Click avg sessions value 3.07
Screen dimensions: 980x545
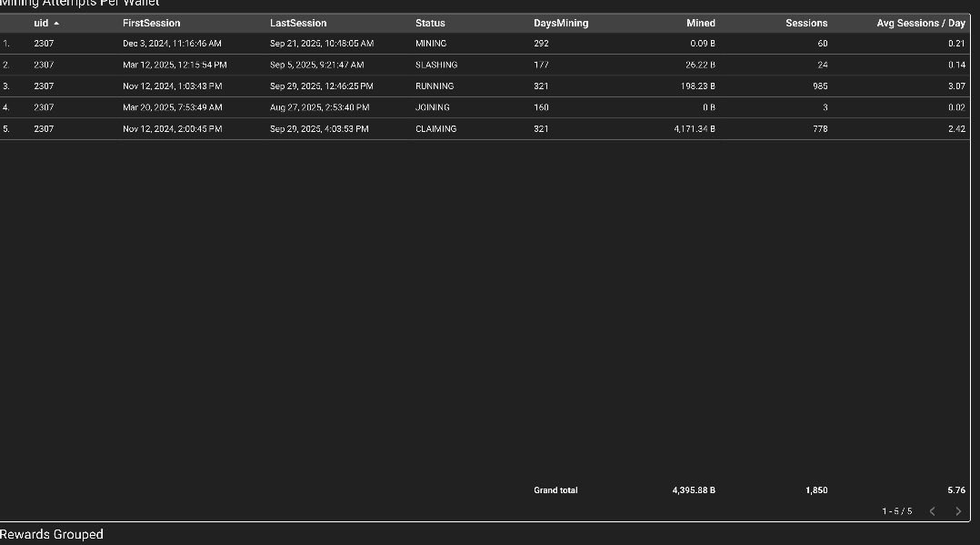click(956, 86)
